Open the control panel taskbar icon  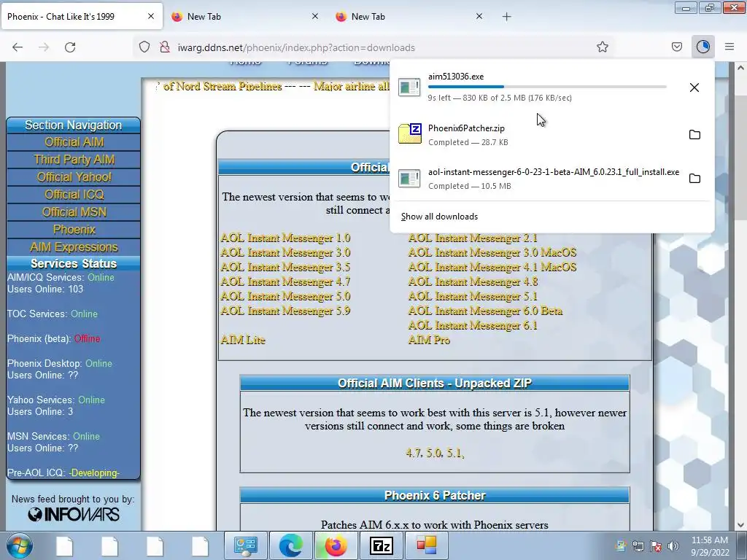tap(245, 545)
